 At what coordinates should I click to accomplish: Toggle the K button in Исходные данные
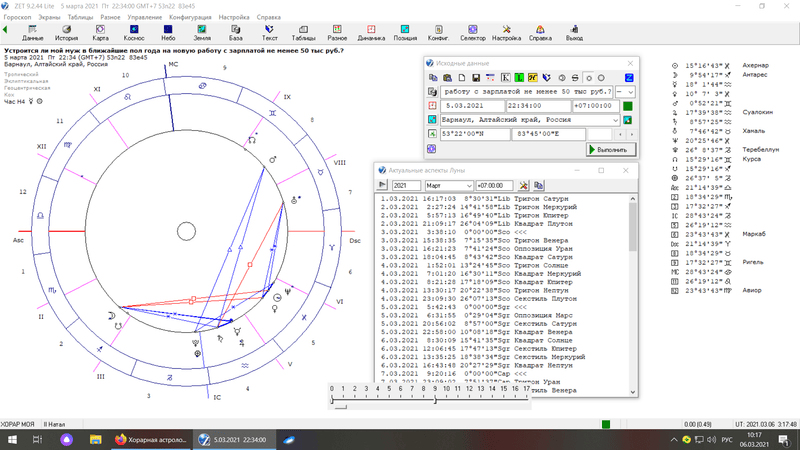pyautogui.click(x=506, y=77)
